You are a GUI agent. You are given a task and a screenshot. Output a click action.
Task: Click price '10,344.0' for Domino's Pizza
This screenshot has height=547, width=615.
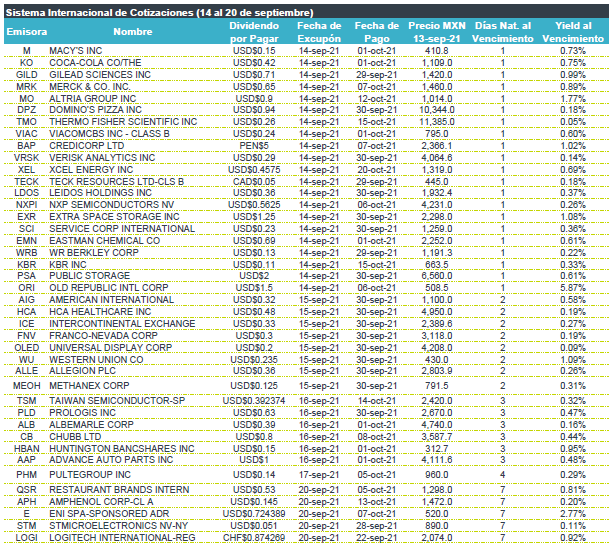[x=437, y=110]
